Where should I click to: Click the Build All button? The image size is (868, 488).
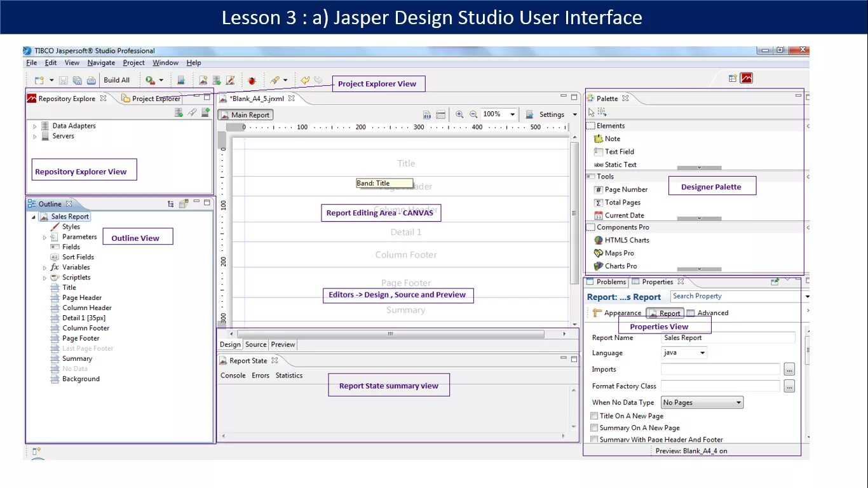[116, 80]
